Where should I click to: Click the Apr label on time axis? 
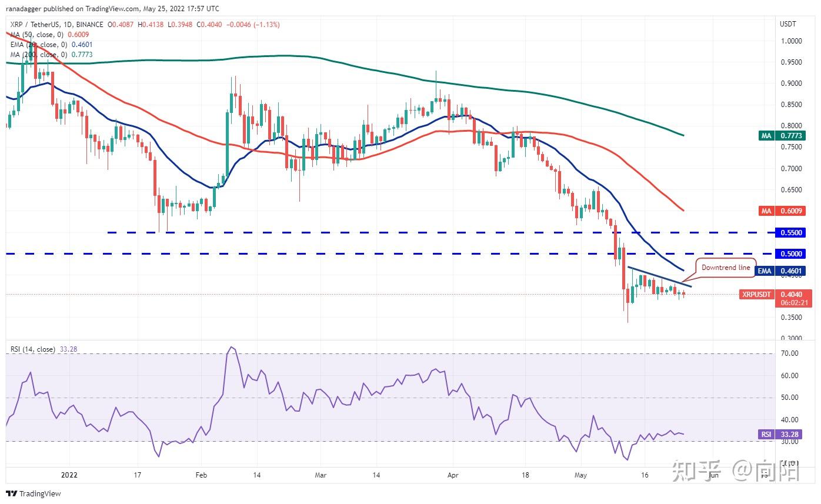click(452, 475)
